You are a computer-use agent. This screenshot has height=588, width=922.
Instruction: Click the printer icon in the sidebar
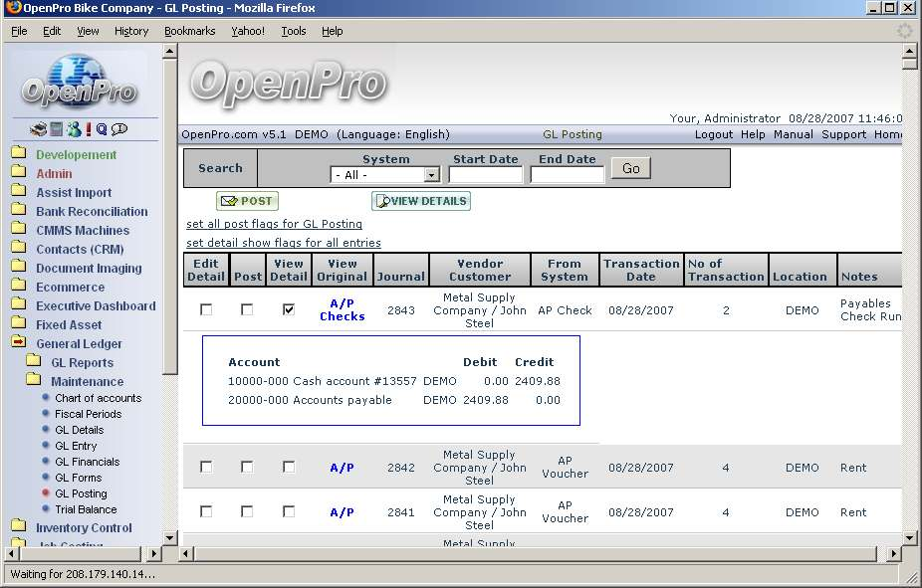point(38,129)
